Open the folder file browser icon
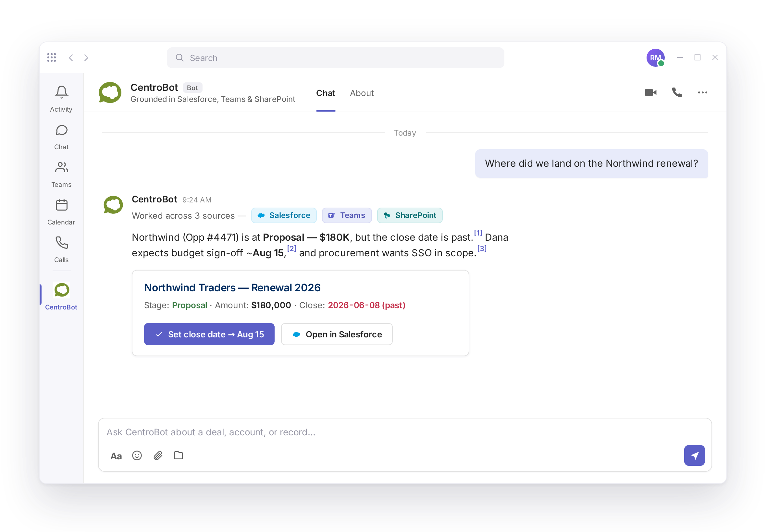The height and width of the screenshot is (532, 766). click(179, 455)
